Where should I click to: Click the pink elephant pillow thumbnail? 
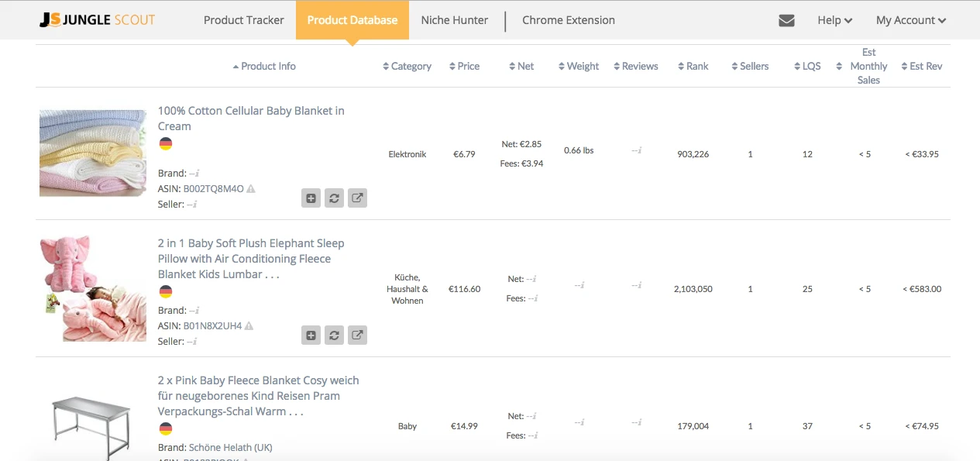93,288
